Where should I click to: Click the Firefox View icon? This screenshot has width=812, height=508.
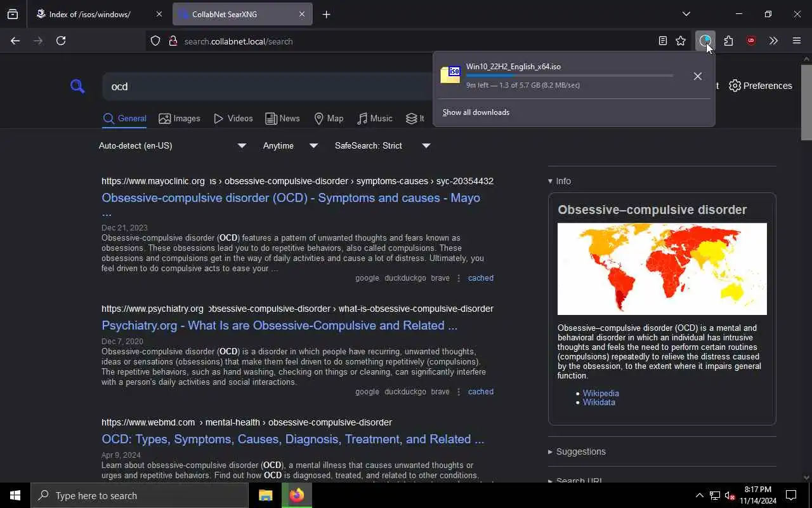click(x=13, y=14)
